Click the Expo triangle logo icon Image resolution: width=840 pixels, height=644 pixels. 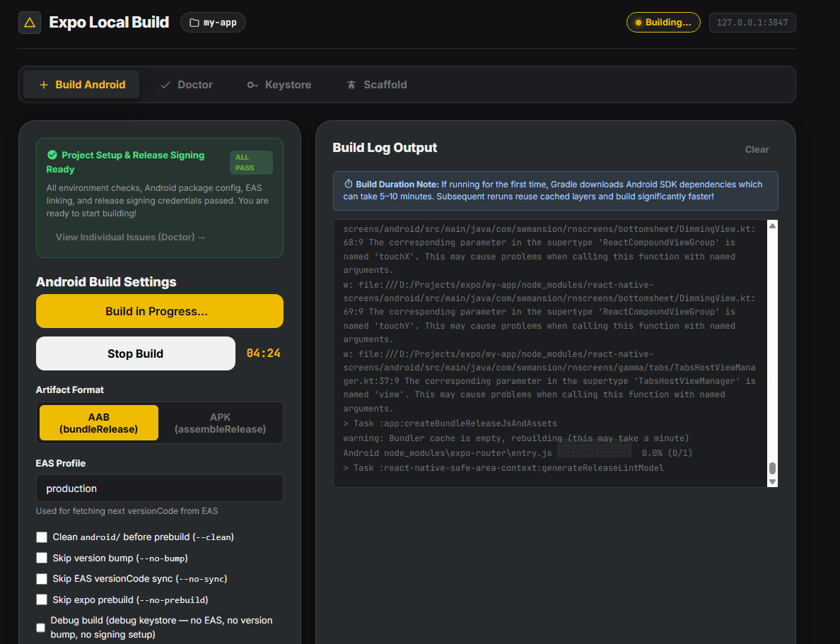point(30,23)
